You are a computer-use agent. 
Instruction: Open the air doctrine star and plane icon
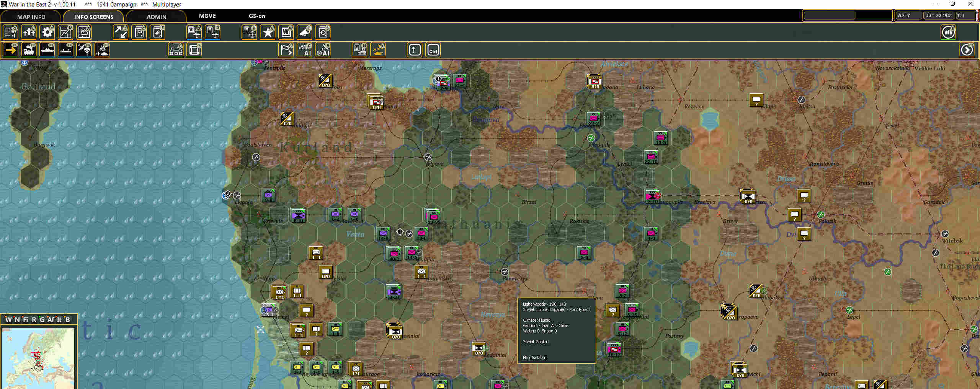[x=194, y=32]
